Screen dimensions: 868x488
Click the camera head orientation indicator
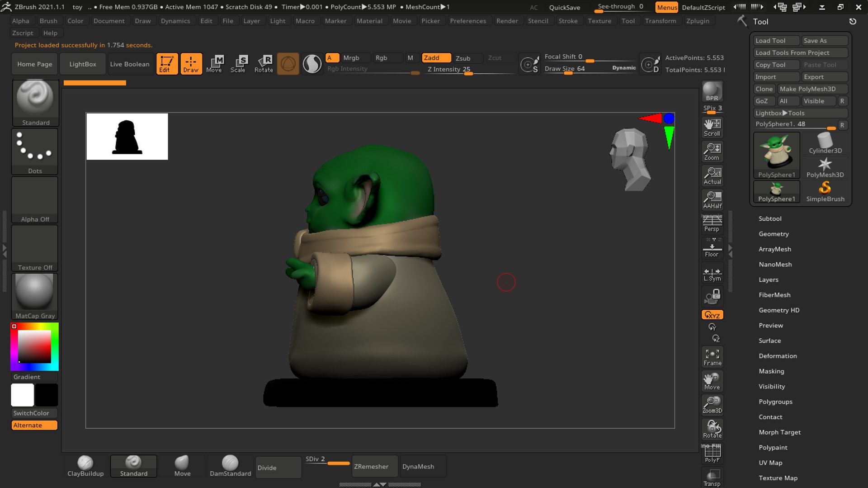pos(631,160)
